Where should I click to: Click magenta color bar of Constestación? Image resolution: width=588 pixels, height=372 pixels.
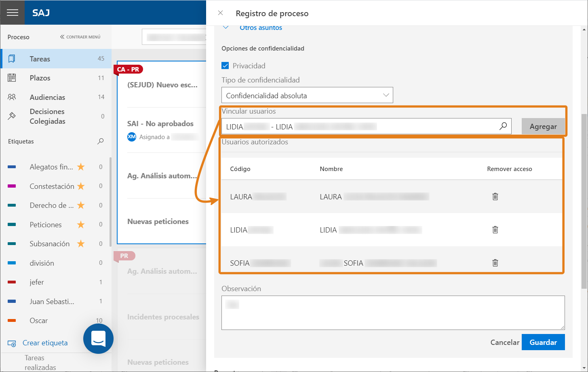12,186
